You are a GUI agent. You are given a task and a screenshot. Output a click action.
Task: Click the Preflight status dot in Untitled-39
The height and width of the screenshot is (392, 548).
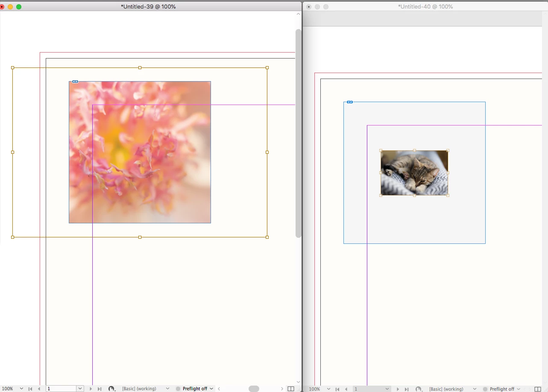pos(178,389)
